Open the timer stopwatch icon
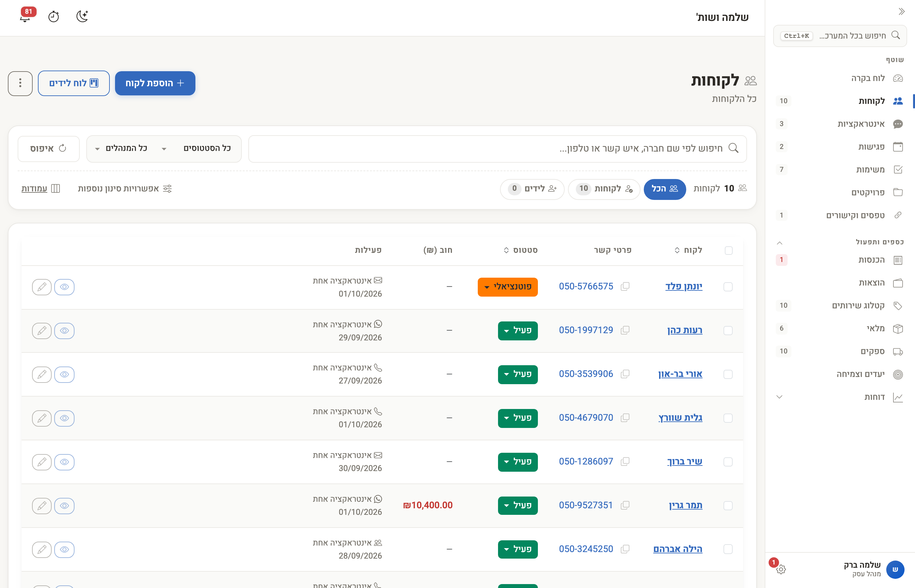The height and width of the screenshot is (588, 915). click(x=54, y=16)
